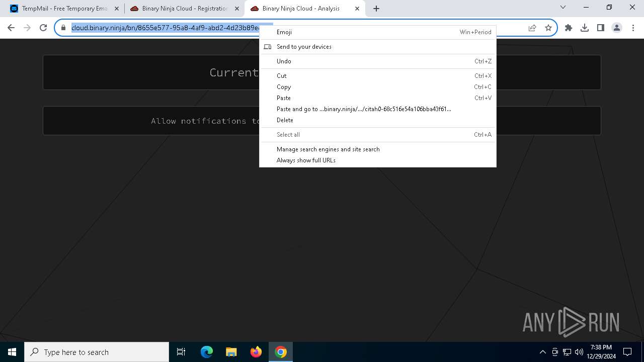Open a new browser tab
This screenshot has height=362, width=644.
tap(376, 9)
